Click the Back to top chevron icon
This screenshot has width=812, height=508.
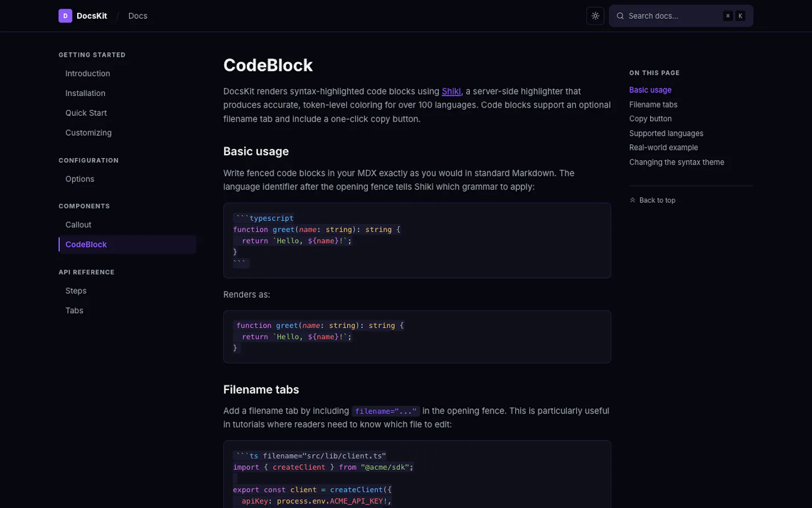[632, 200]
